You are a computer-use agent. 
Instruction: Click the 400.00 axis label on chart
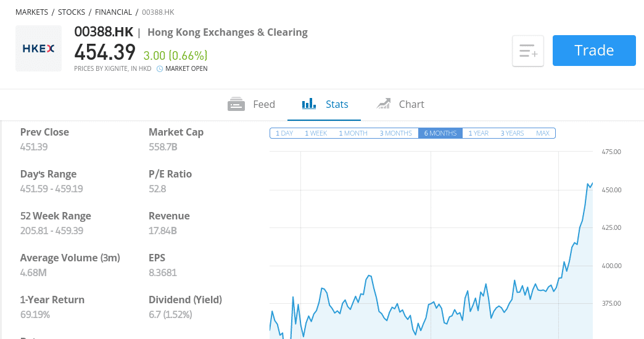(611, 266)
